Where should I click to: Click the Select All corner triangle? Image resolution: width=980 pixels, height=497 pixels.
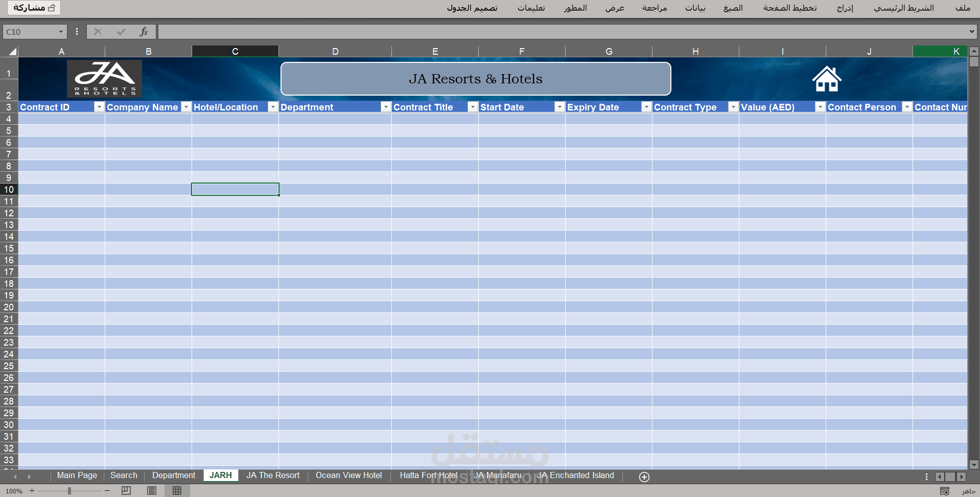click(x=12, y=51)
